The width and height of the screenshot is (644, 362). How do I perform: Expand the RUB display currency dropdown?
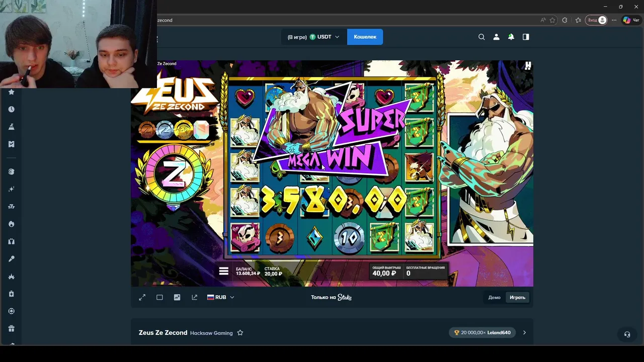(x=221, y=297)
